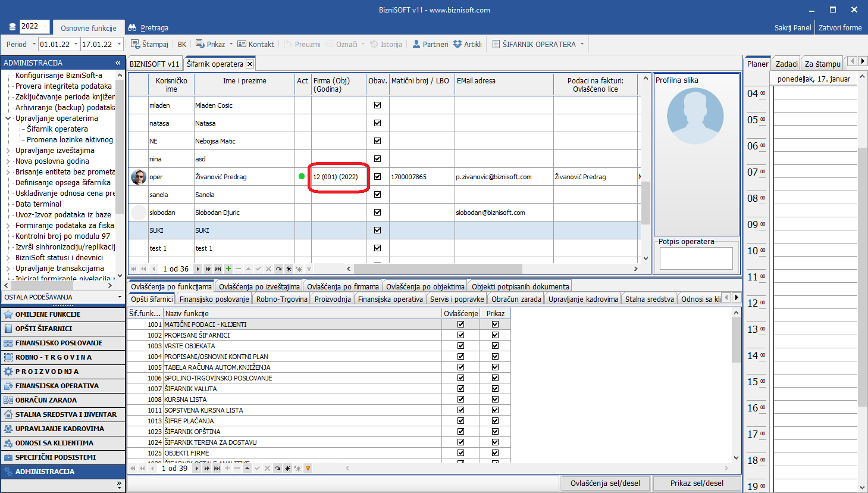Click the Istorija history icon
Screen dimensions: 868x493
point(374,44)
